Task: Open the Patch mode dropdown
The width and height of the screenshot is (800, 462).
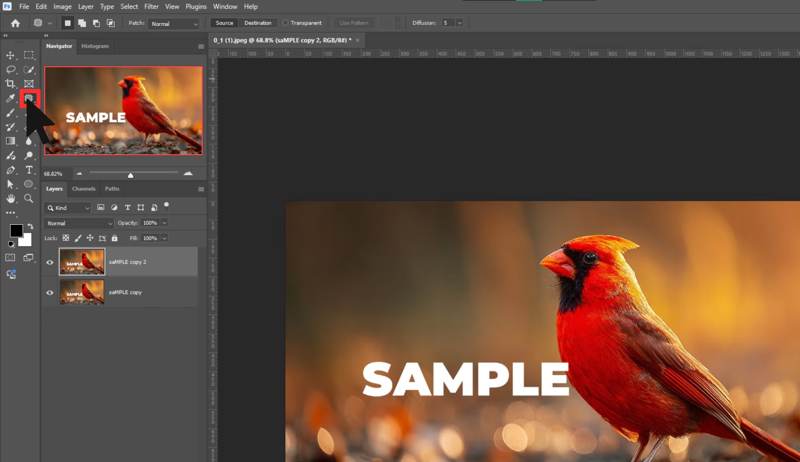Action: point(174,23)
